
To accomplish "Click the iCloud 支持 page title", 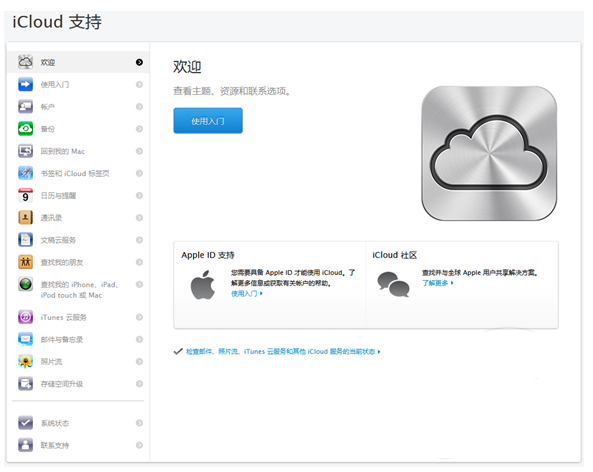I will pos(57,22).
